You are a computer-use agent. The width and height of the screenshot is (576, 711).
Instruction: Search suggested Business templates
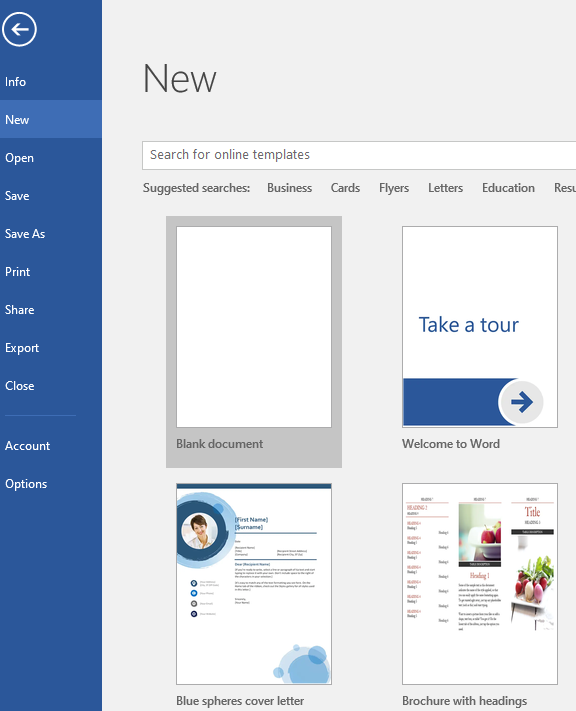[x=289, y=188]
